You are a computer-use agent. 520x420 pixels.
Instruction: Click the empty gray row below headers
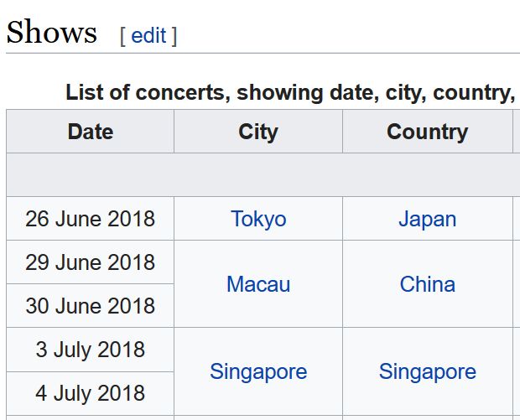coord(263,174)
